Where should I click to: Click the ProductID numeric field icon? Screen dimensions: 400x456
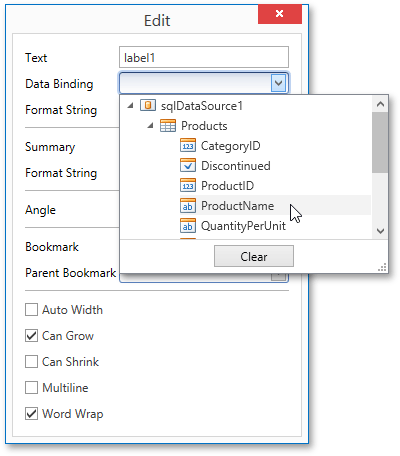click(188, 186)
